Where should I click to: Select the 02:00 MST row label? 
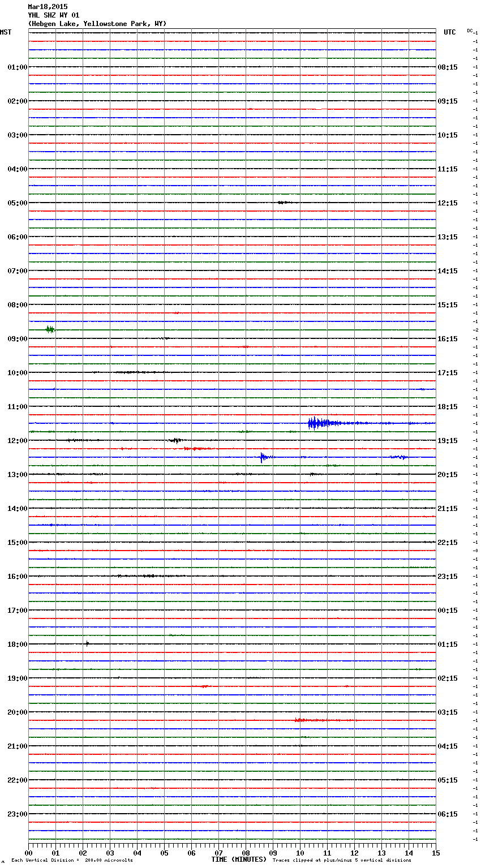coord(18,101)
